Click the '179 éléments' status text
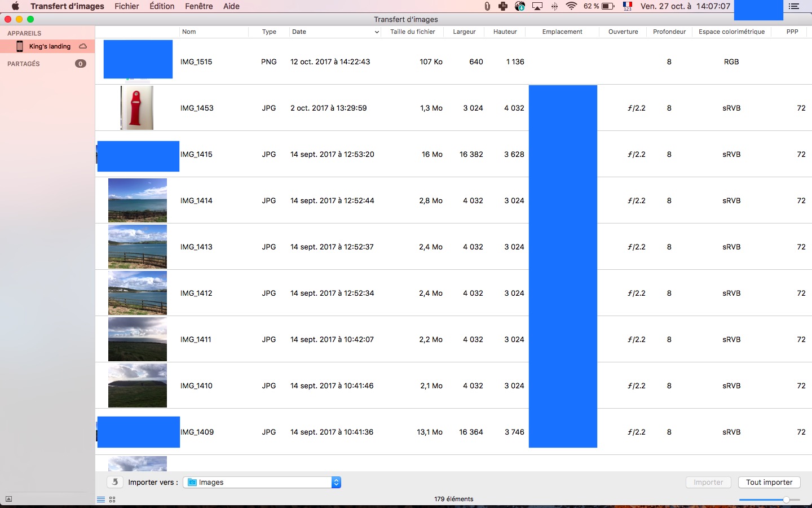This screenshot has width=812, height=508. (x=454, y=499)
